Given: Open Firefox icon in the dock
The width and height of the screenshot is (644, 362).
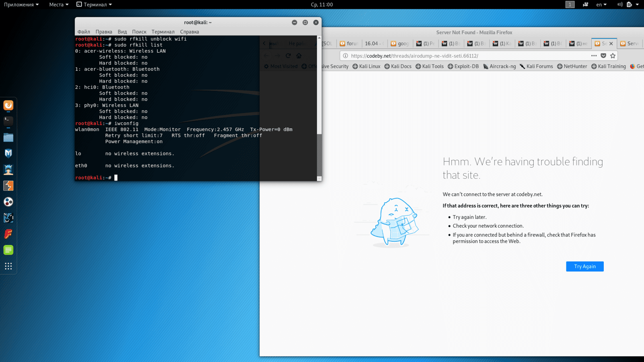Looking at the screenshot, I should [8, 105].
